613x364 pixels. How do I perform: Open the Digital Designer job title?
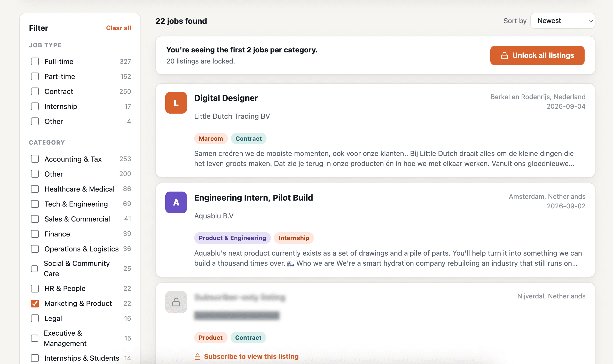[226, 98]
